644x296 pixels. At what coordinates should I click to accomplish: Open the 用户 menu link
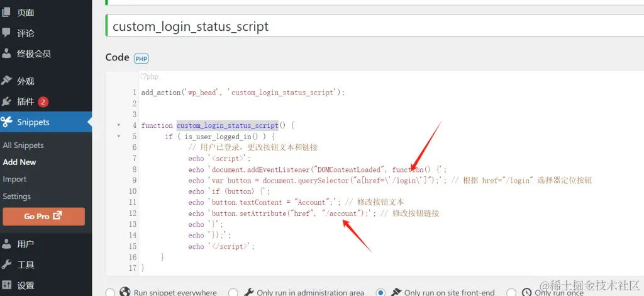[25, 244]
